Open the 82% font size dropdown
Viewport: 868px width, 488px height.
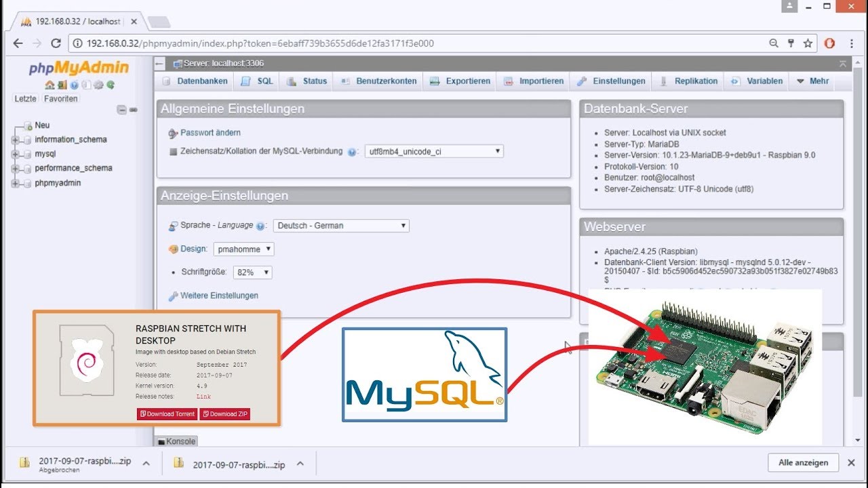252,272
